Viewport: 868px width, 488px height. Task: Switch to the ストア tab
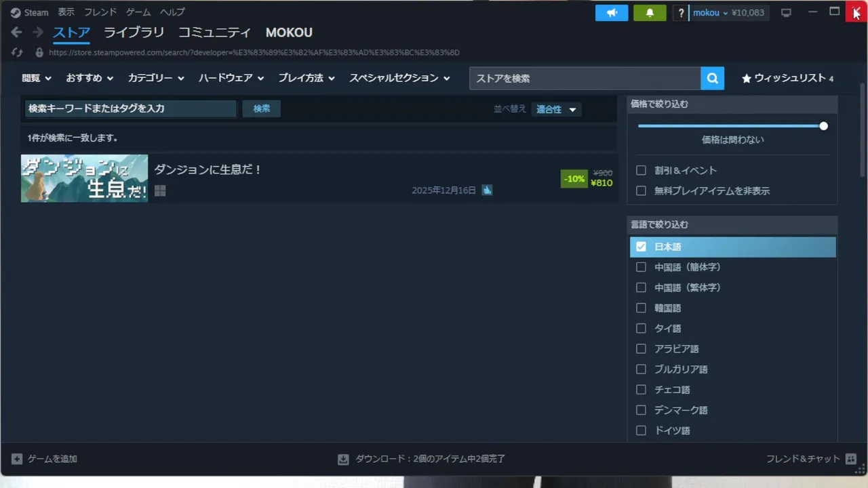click(x=71, y=33)
